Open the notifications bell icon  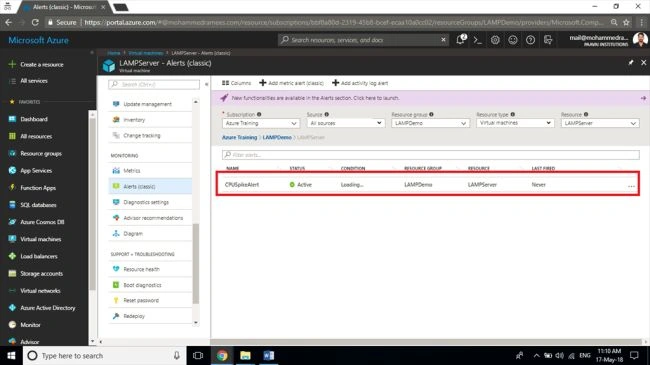coord(461,40)
